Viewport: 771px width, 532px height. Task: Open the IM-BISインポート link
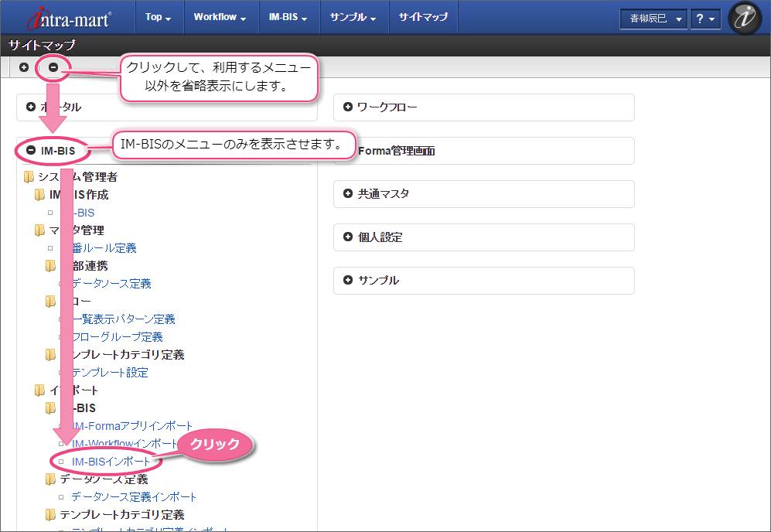coord(111,461)
